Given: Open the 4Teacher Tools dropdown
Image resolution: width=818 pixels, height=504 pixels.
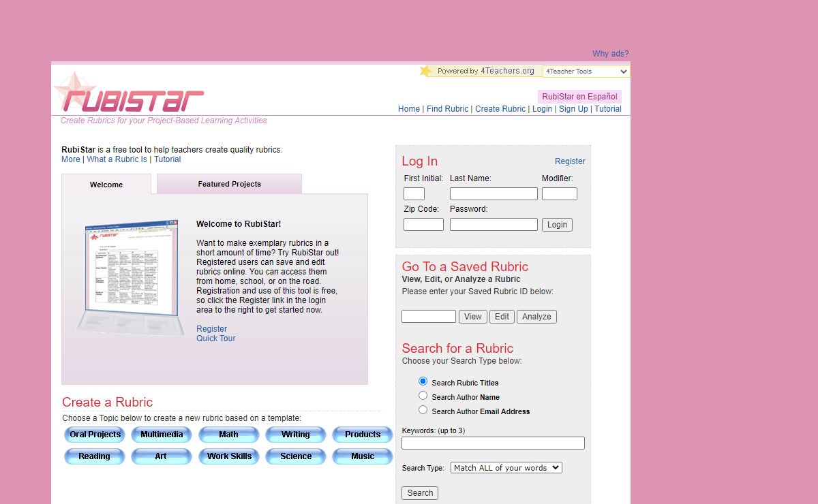Looking at the screenshot, I should (x=586, y=72).
